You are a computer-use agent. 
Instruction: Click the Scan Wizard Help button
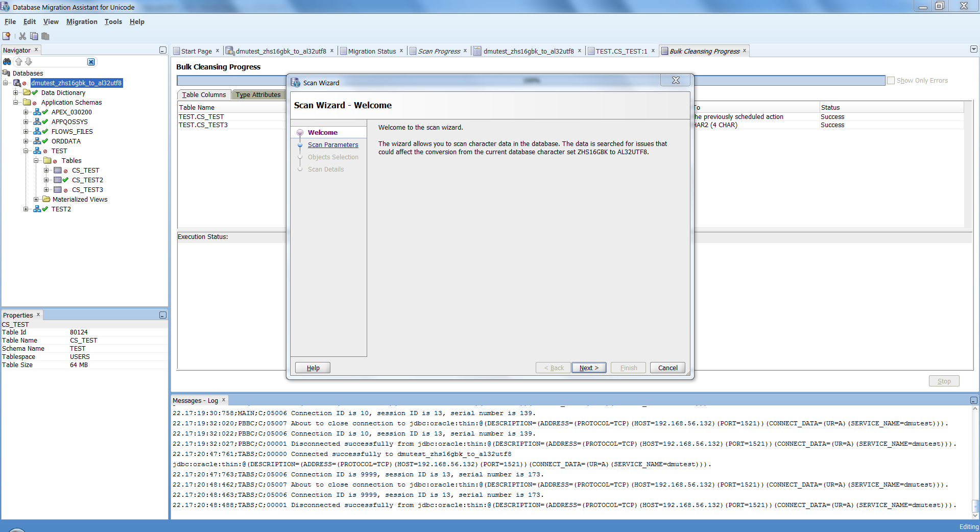tap(313, 368)
